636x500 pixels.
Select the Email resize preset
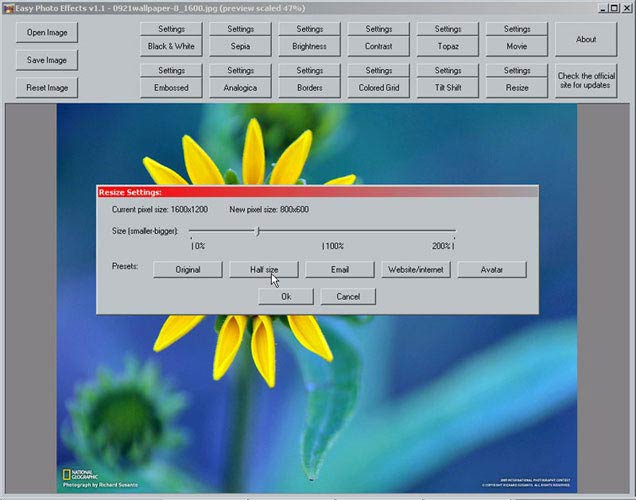(340, 270)
